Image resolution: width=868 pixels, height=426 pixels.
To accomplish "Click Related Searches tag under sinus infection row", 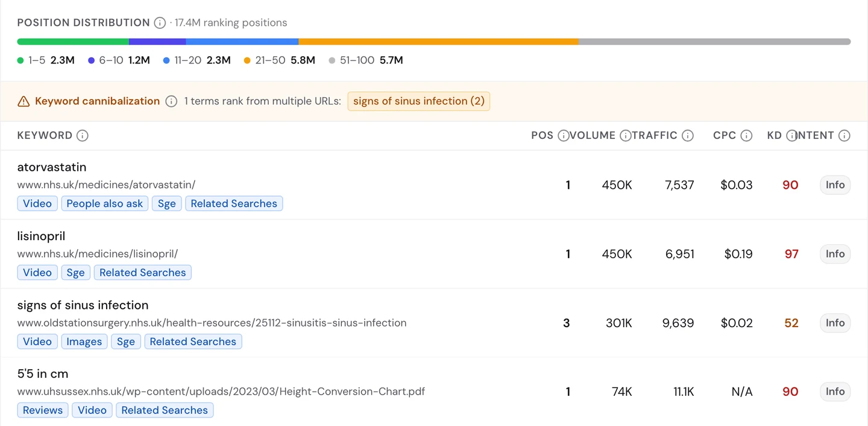I will [x=193, y=342].
